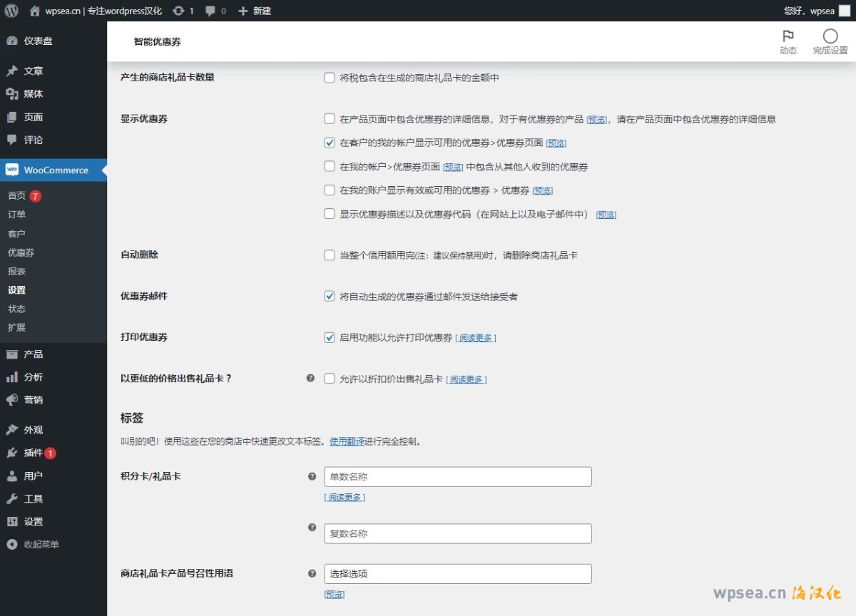856x616 pixels.
Task: Click into the 单数名称 text field
Action: (x=457, y=477)
